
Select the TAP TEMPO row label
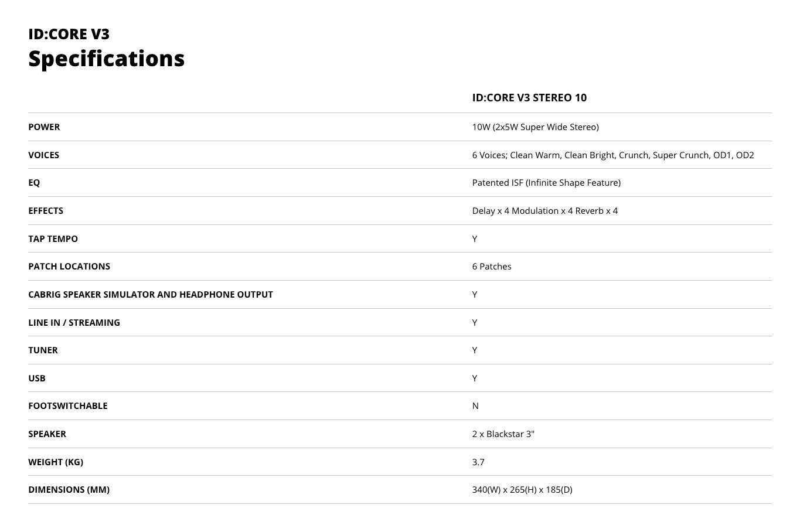point(53,239)
